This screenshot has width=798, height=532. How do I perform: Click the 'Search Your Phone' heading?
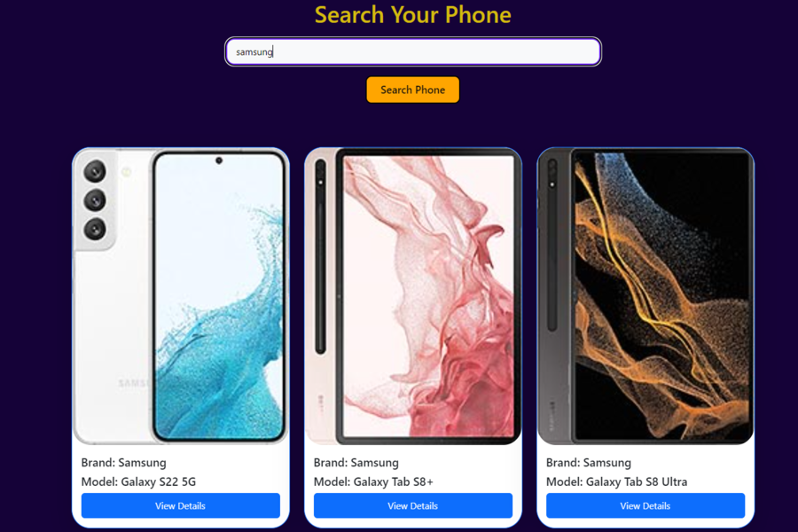412,15
